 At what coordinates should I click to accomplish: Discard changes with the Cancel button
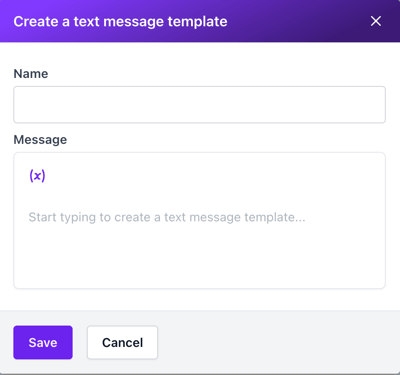tap(122, 342)
